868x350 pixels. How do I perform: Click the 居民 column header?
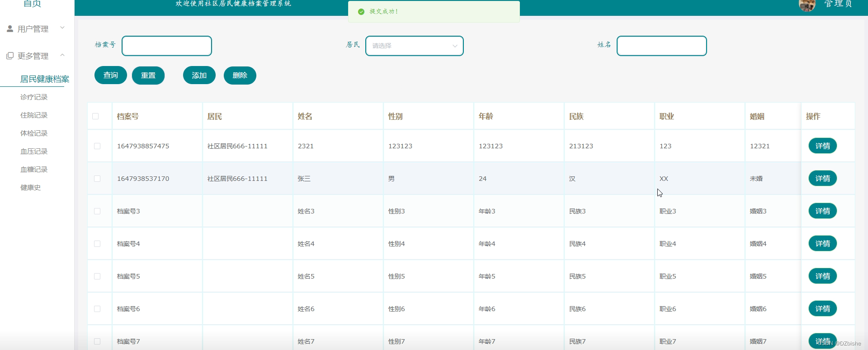215,117
